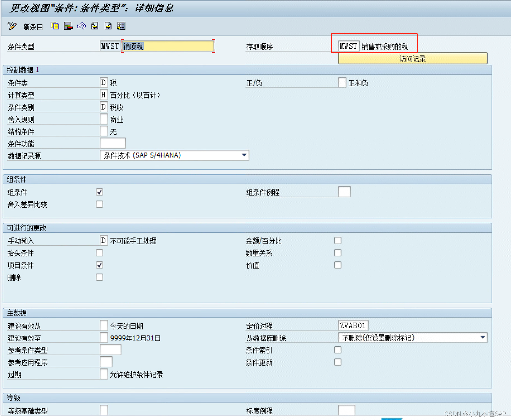Enable the 价值 checkbox
511x420 pixels.
pyautogui.click(x=338, y=265)
